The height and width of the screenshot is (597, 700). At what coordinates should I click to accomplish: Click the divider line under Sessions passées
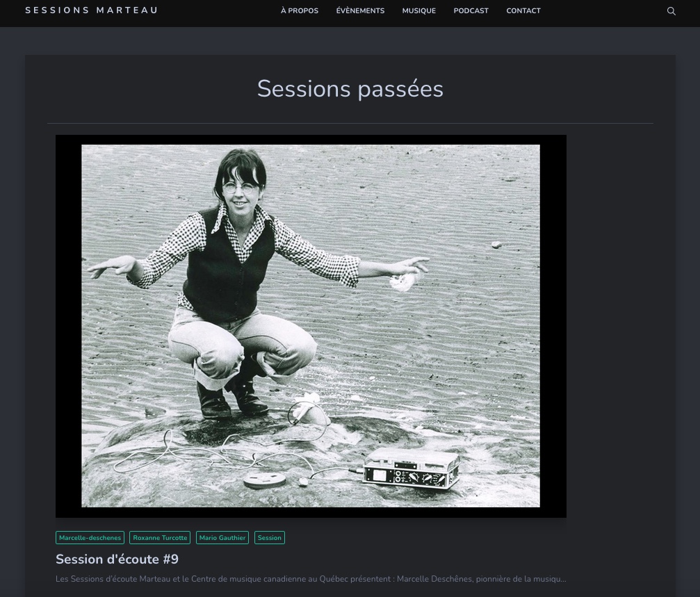pos(350,124)
